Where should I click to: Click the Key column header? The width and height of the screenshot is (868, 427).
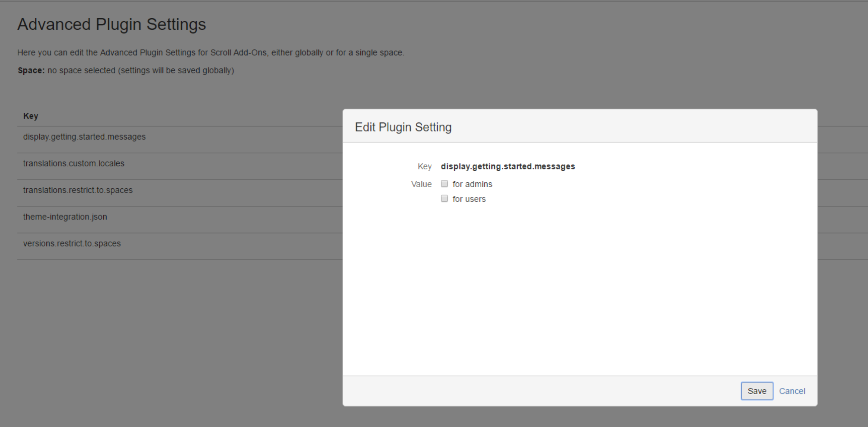click(x=31, y=116)
